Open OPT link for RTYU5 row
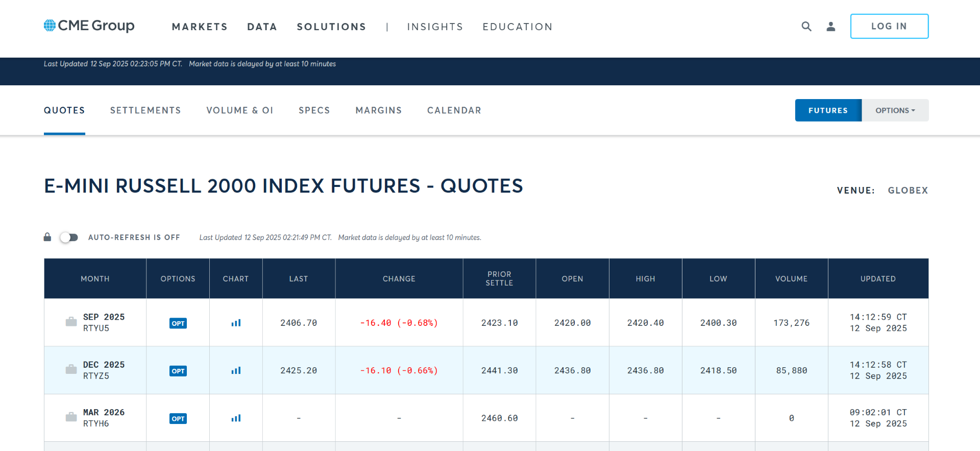This screenshot has height=451, width=980. [178, 323]
